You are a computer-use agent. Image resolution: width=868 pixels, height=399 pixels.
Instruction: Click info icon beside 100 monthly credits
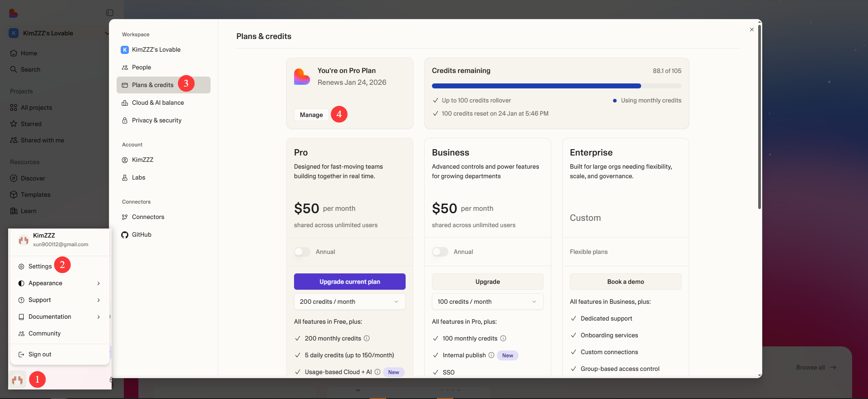(x=503, y=338)
